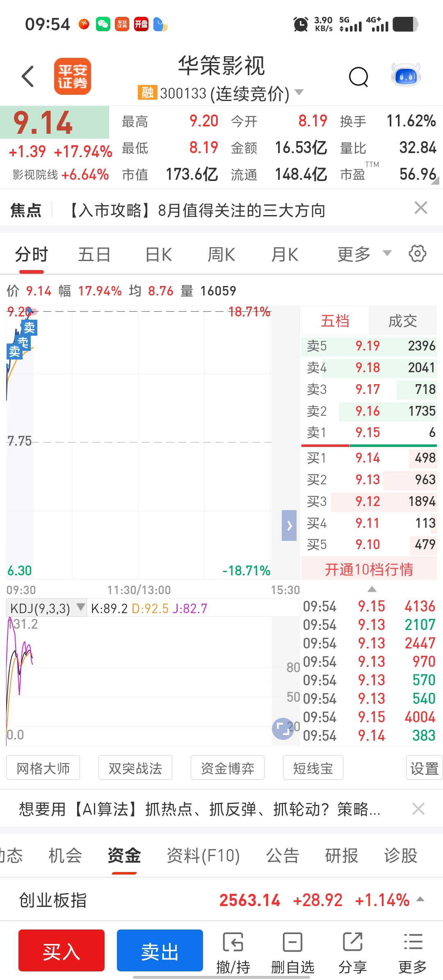Tap the blue 卖出 sell button

160,950
